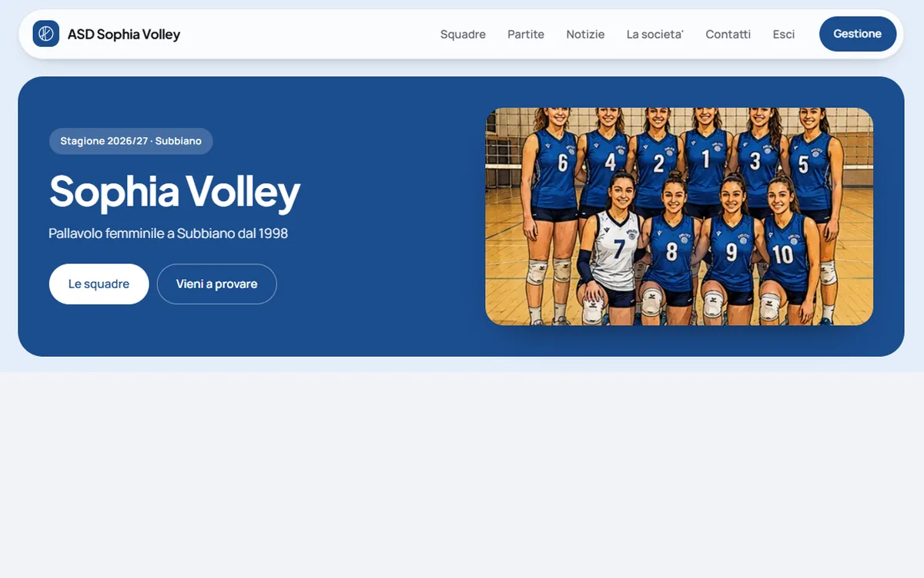This screenshot has height=578, width=924.
Task: Click the Le squadre button
Action: tap(99, 284)
